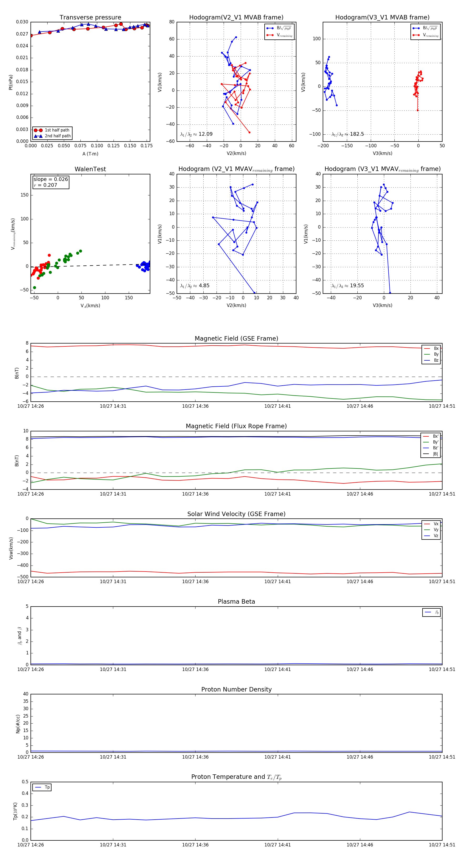
Task: Click the 'Transverse pressure' plot title
Action: pos(90,18)
